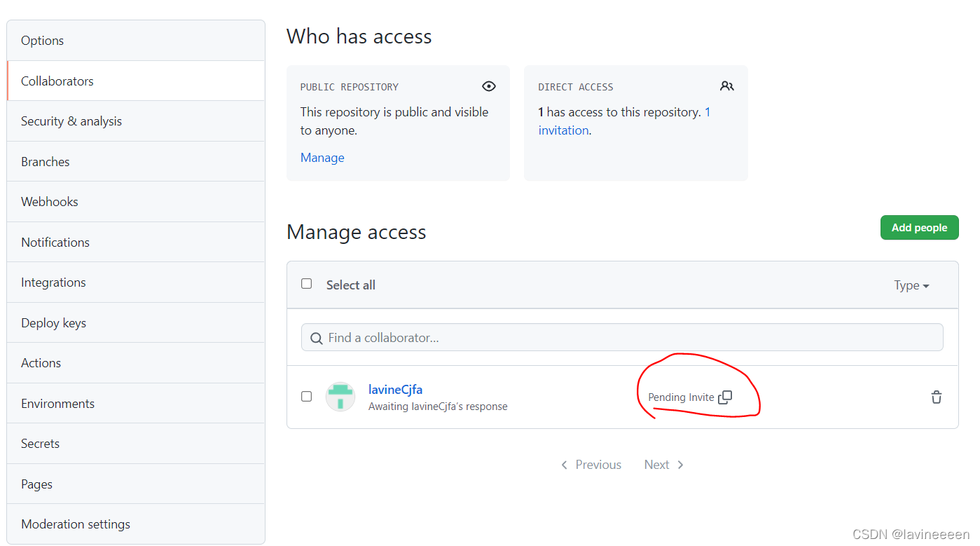Go to Security & analysis settings
The height and width of the screenshot is (546, 980).
coord(136,121)
